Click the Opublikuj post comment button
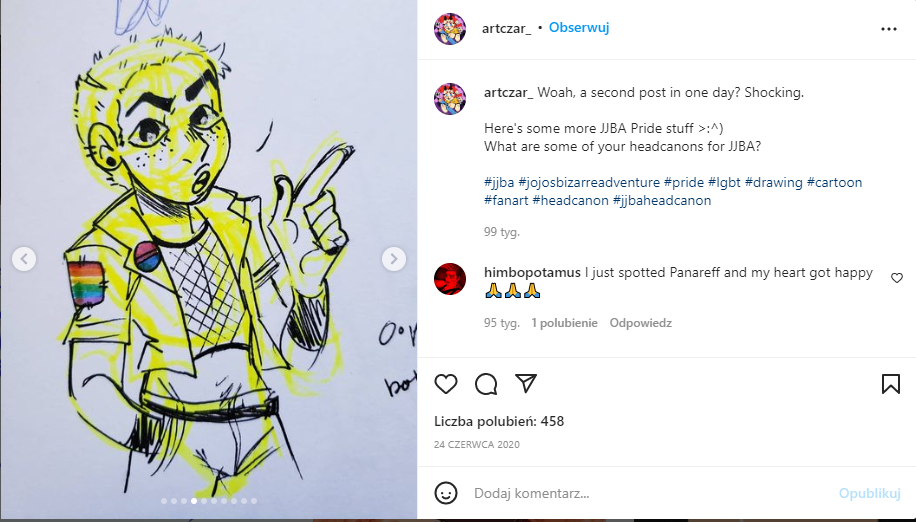This screenshot has width=916, height=522. click(x=869, y=493)
